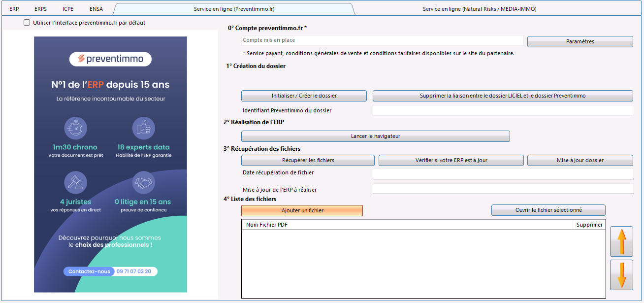
Task: Click the 3° Récupération des fichiers heading
Action: [x=262, y=148]
